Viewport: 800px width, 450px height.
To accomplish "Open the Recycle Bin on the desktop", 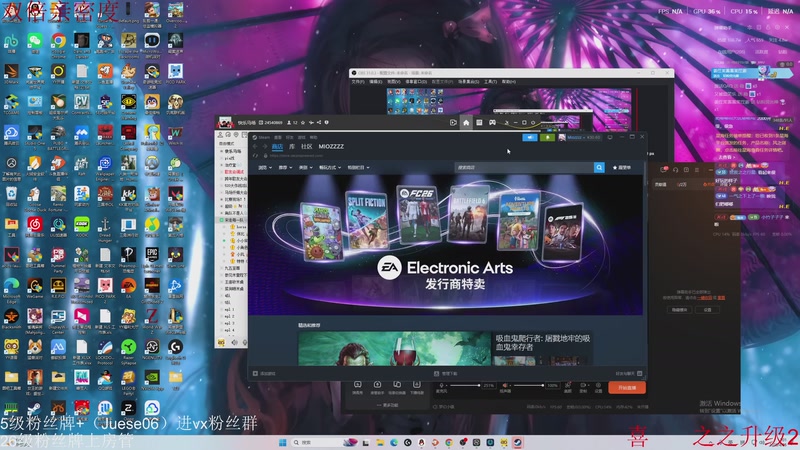I will click(x=11, y=197).
